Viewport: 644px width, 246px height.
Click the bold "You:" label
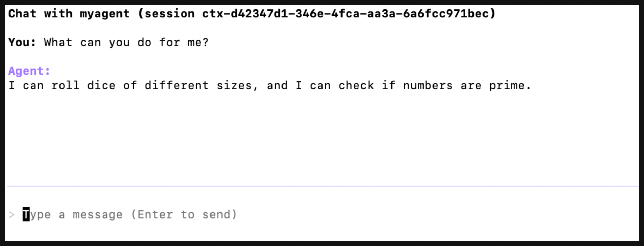(x=22, y=42)
